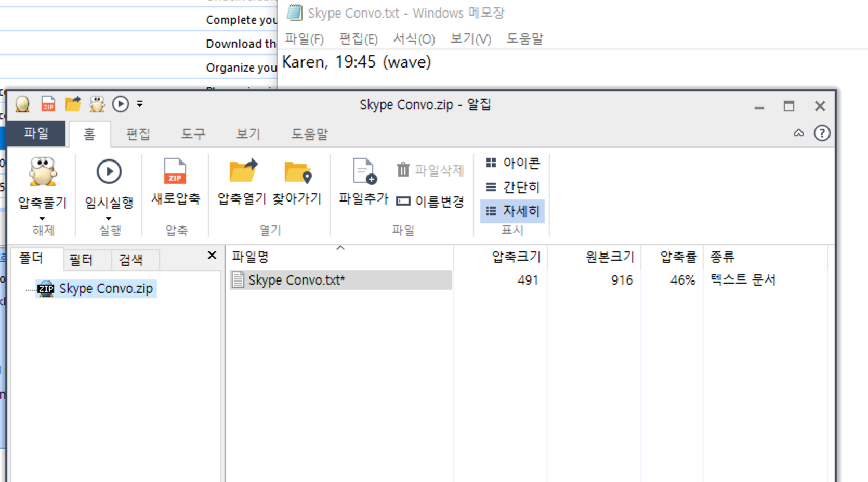
Task: Click the egg icon in ALZip title bar
Action: coord(22,104)
